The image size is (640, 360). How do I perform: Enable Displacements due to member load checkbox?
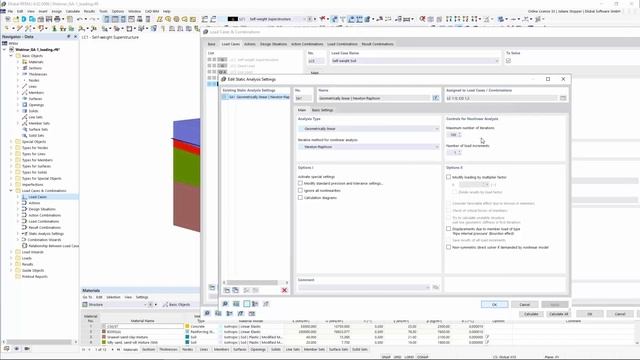pos(449,229)
